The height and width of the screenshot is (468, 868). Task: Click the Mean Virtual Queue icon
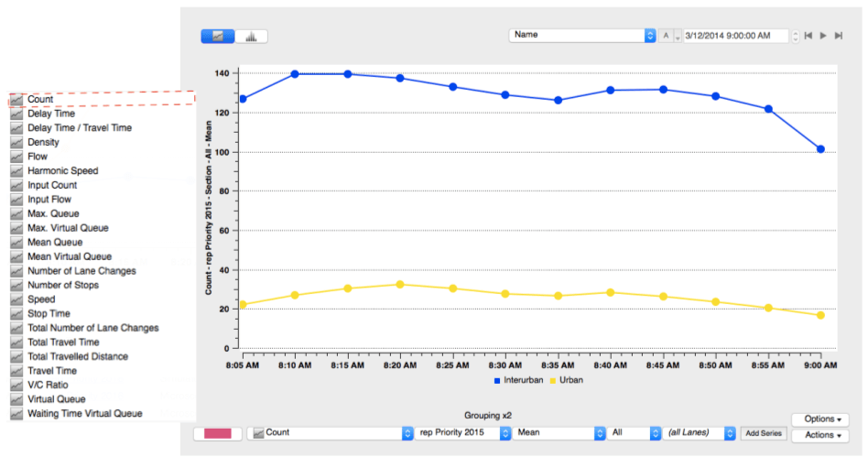pos(16,256)
